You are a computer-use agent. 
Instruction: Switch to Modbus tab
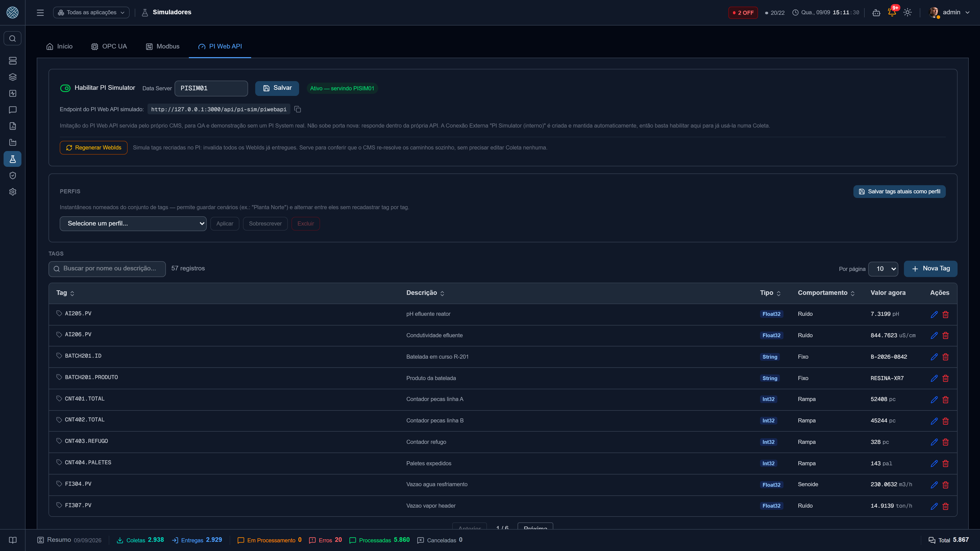click(163, 46)
